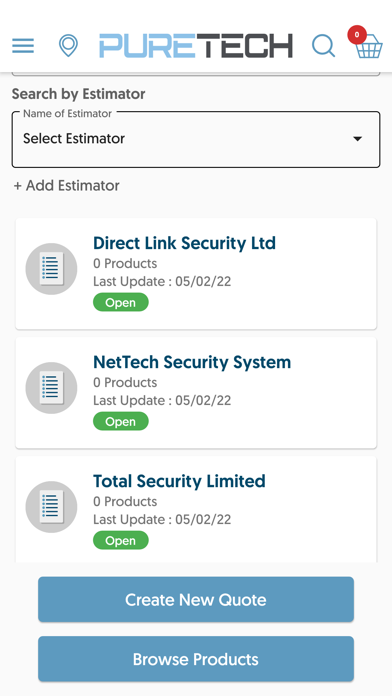Click Direct Link Security document icon
Viewport: 392px width, 696px height.
click(x=51, y=269)
